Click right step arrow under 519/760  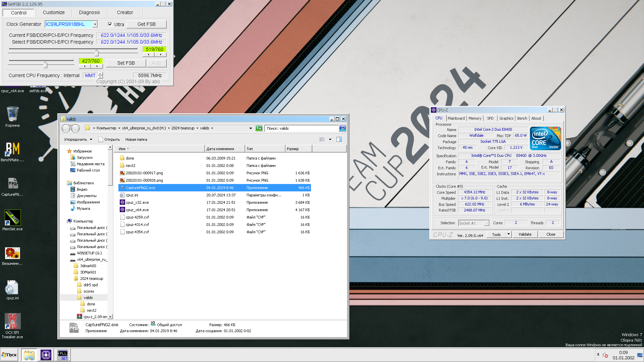pos(161,54)
